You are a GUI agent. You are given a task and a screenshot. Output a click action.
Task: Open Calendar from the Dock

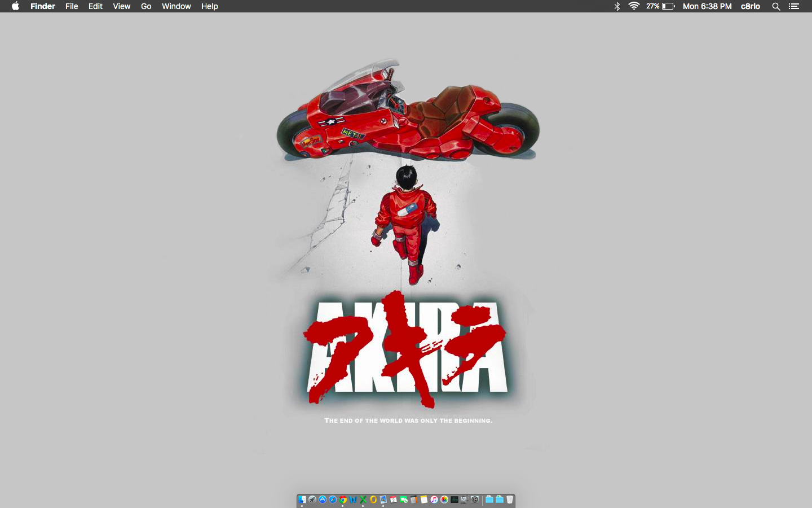pyautogui.click(x=394, y=500)
